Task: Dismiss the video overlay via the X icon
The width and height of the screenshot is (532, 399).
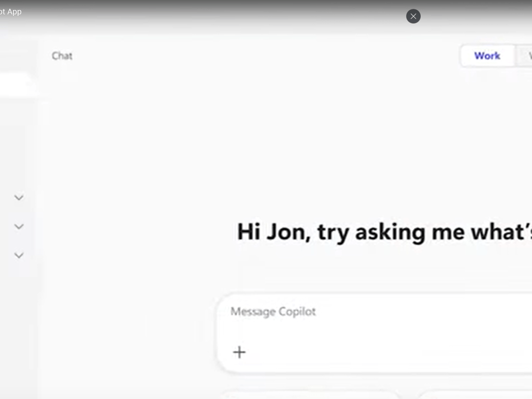Action: click(x=413, y=16)
